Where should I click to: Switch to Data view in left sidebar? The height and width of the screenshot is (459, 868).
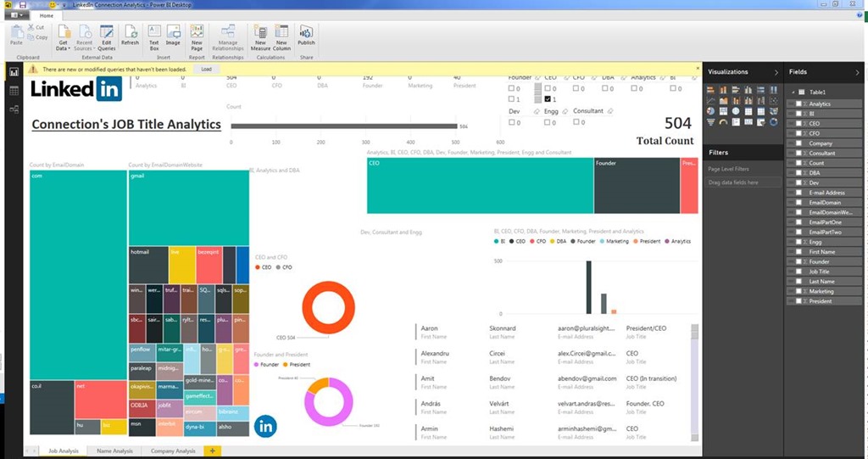pos(14,89)
